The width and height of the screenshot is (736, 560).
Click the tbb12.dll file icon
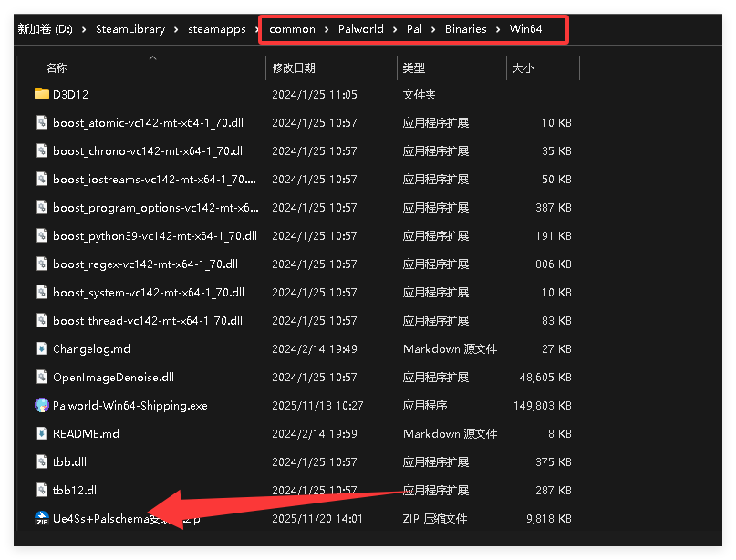(41, 490)
